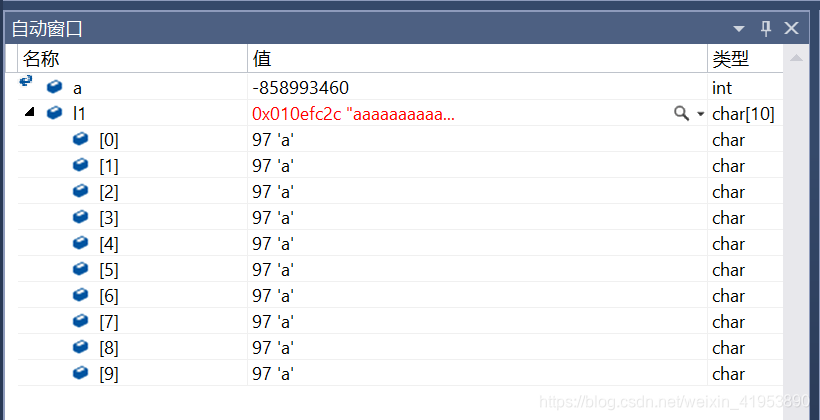Select the [2] element name

[109, 192]
